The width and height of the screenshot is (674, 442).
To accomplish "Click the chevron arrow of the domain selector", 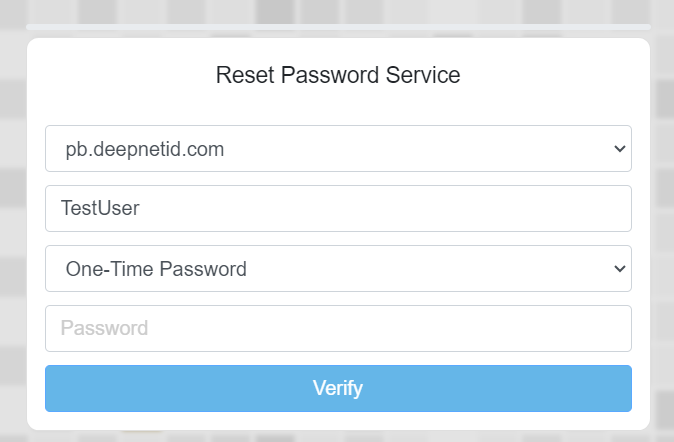I will coord(619,149).
